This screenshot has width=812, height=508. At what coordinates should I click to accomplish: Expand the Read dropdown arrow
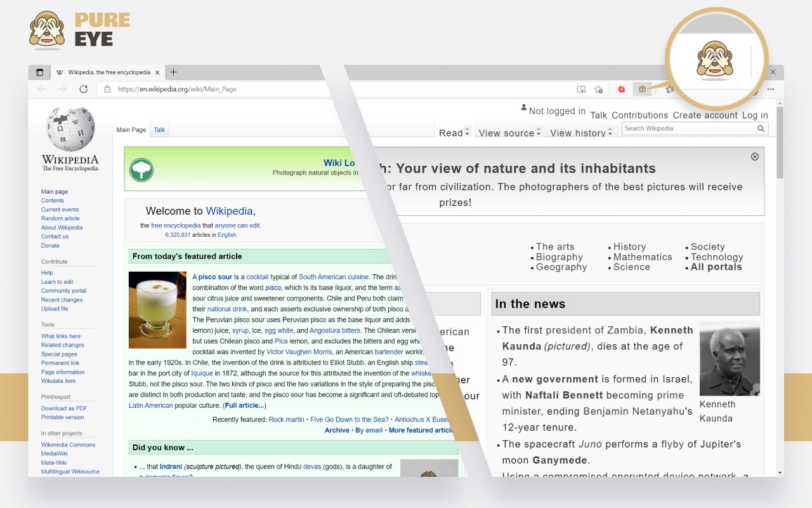pyautogui.click(x=468, y=133)
